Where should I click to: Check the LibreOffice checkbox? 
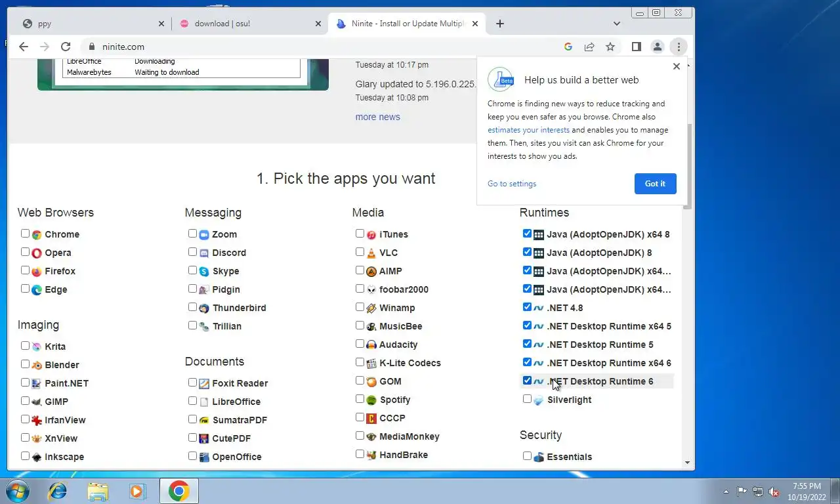point(192,401)
